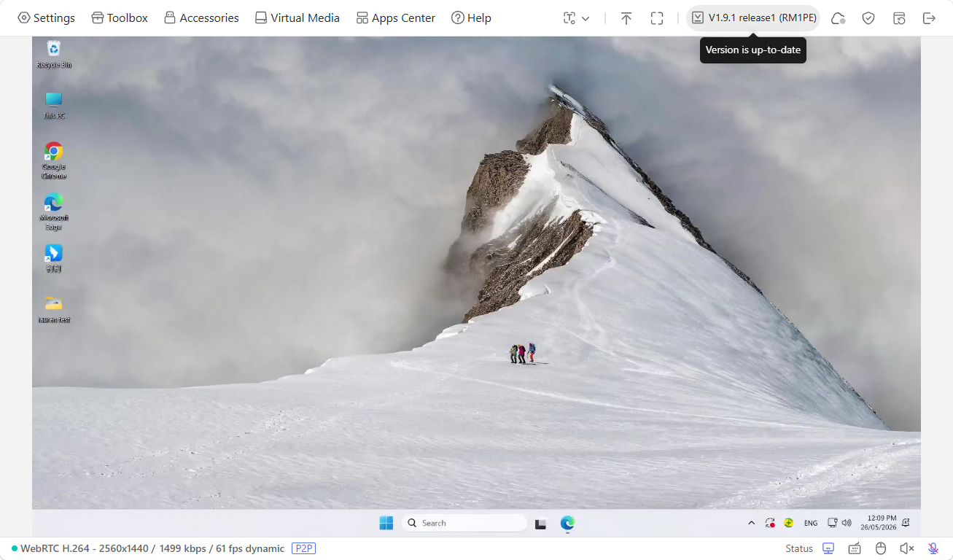The image size is (953, 560).
Task: Click the V1.9.1 release1 (RM1PE) version button
Action: click(x=753, y=18)
